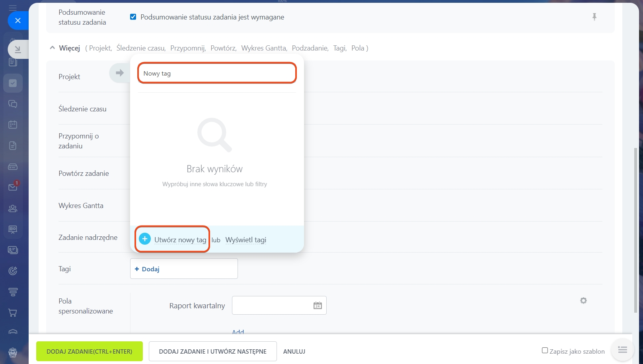This screenshot has width=643, height=364.
Task: Open Drive icon in sidebar
Action: pyautogui.click(x=13, y=167)
